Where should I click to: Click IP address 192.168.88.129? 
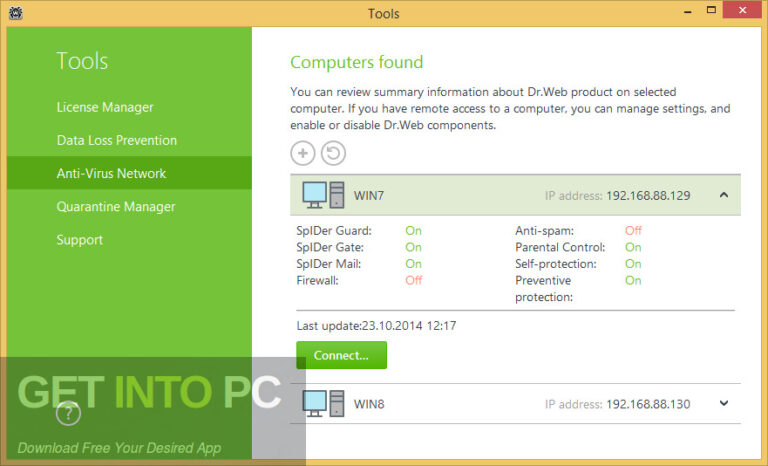pos(648,196)
